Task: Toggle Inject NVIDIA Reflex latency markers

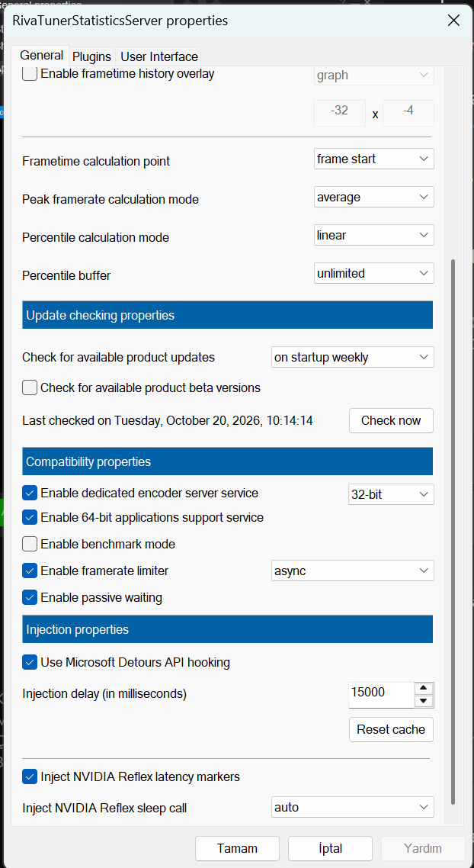Action: coord(30,776)
